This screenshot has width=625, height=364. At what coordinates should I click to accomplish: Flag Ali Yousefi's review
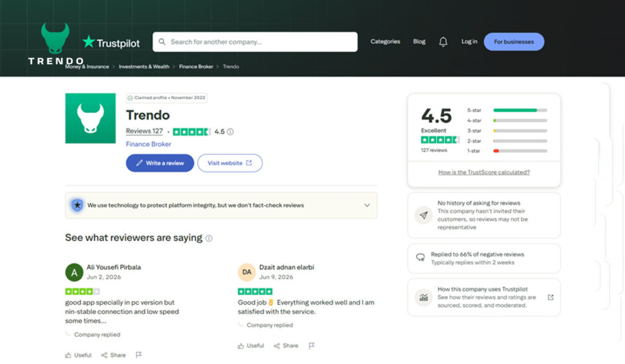tap(139, 355)
